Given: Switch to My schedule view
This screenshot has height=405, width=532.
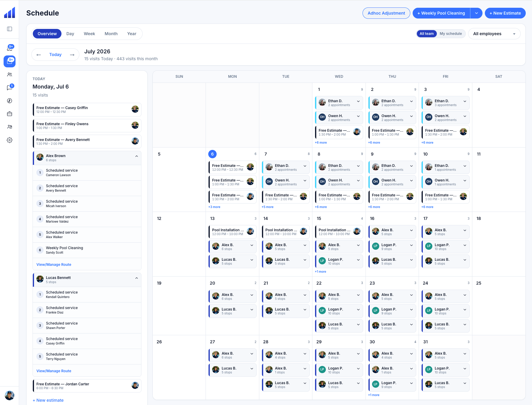Looking at the screenshot, I should tap(451, 34).
